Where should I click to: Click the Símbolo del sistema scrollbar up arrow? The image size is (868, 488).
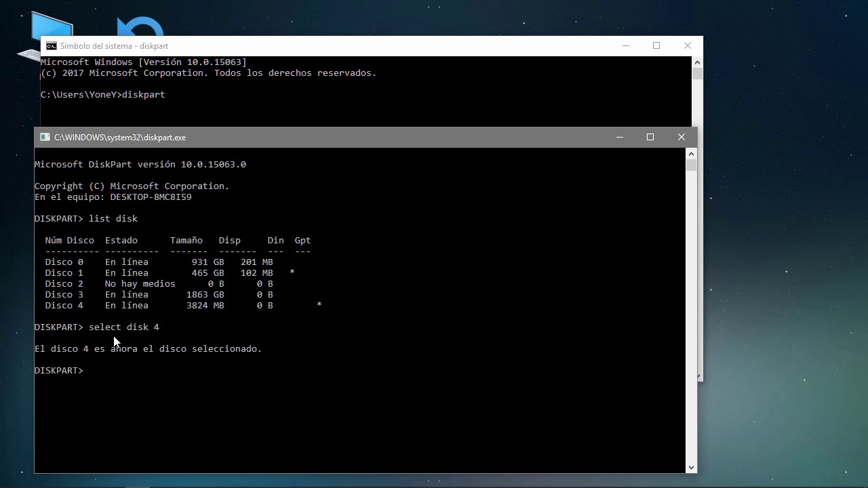(x=698, y=62)
